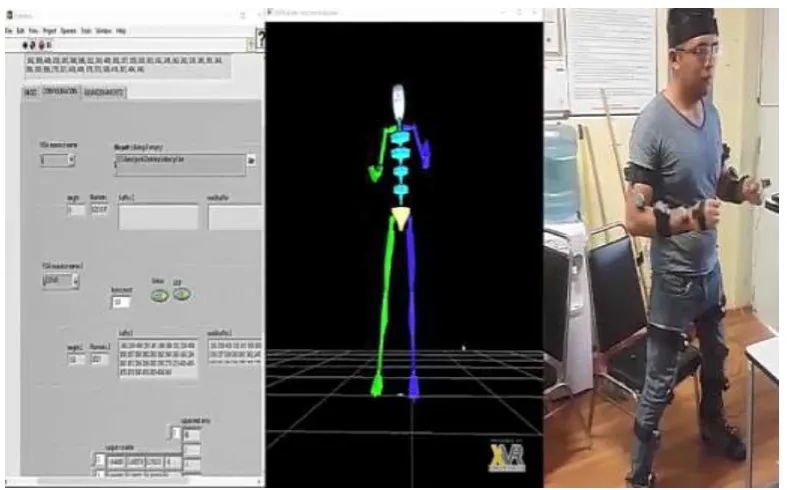Show context help with the question mark icon
This screenshot has height=490, width=787.
point(260,39)
